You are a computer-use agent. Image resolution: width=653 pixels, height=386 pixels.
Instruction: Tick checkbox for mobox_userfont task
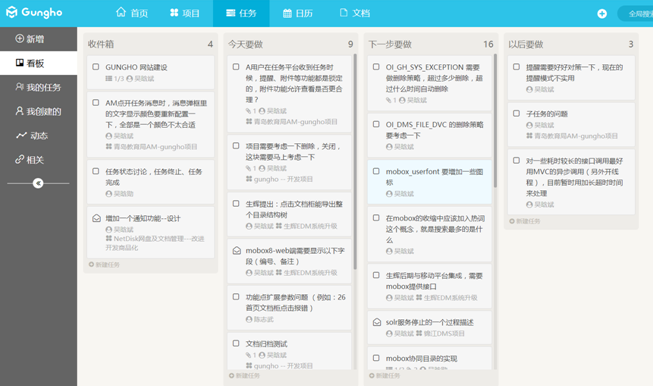tap(376, 171)
